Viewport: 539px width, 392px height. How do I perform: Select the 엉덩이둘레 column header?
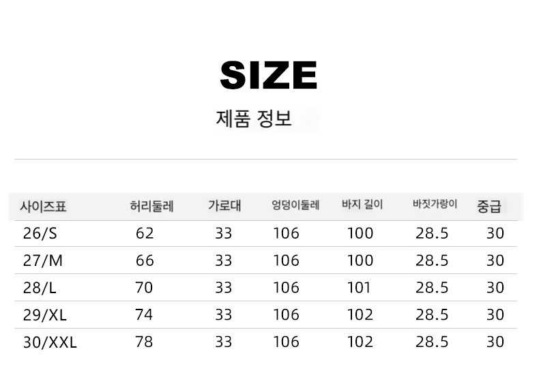coord(295,205)
